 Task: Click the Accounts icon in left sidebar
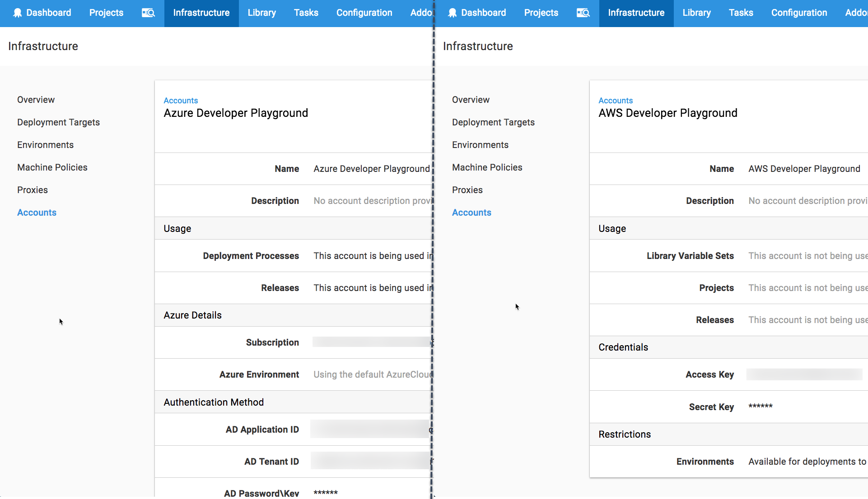tap(37, 212)
